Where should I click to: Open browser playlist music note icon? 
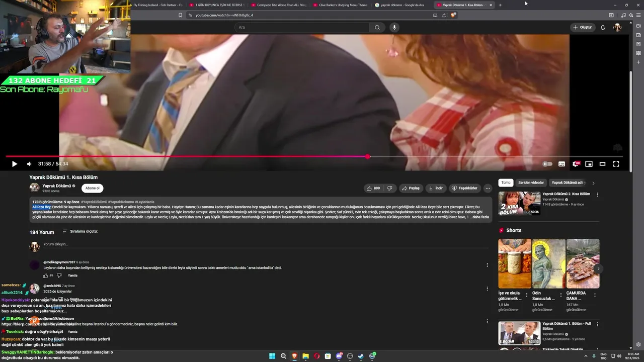(x=623, y=15)
